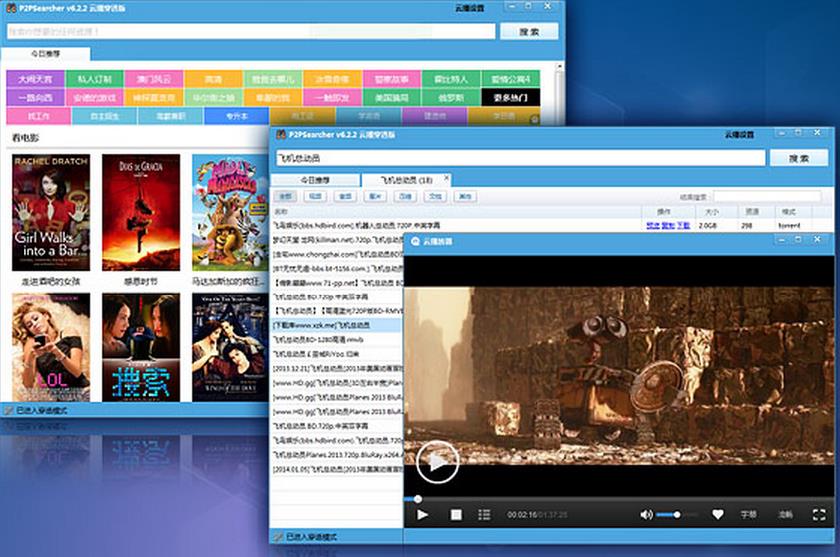Image resolution: width=840 pixels, height=557 pixels.
Task: Stop video playback with the square icon
Action: pos(456,514)
